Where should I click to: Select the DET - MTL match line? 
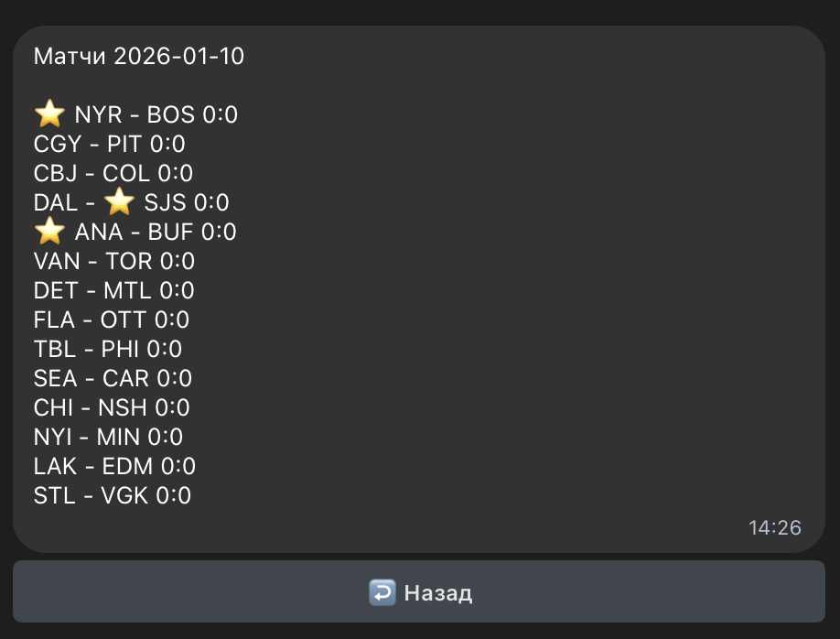(114, 290)
